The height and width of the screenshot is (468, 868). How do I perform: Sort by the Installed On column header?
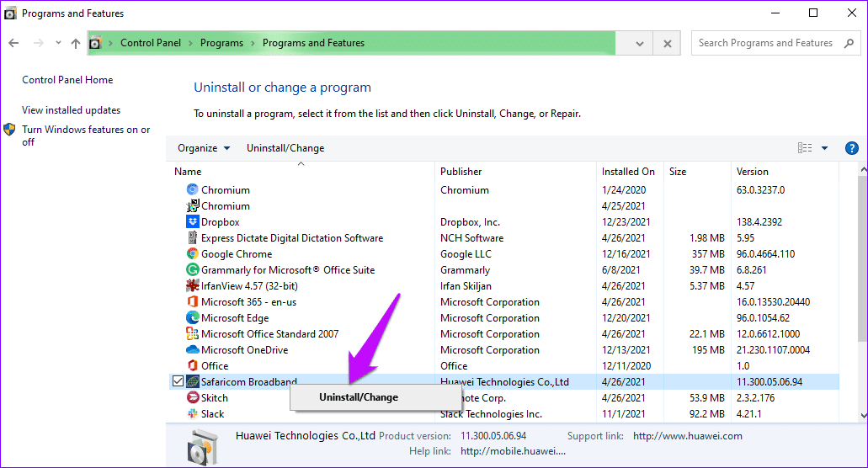point(630,172)
